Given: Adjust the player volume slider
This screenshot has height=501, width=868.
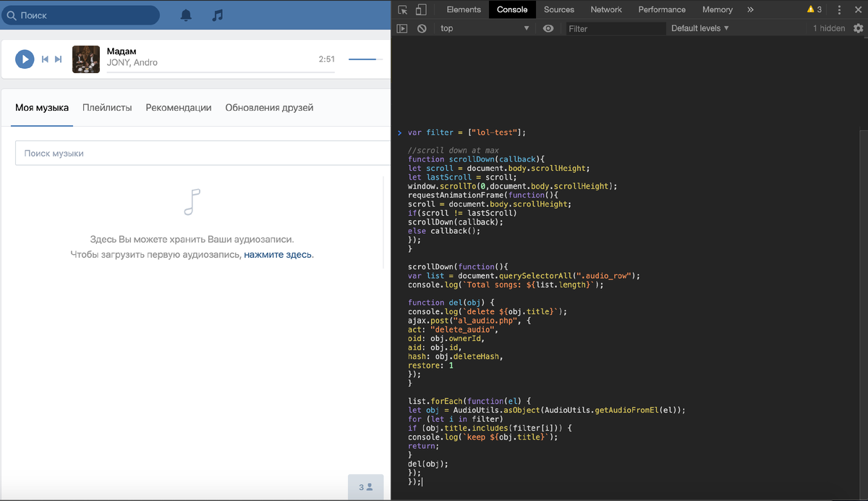Looking at the screenshot, I should coord(365,59).
